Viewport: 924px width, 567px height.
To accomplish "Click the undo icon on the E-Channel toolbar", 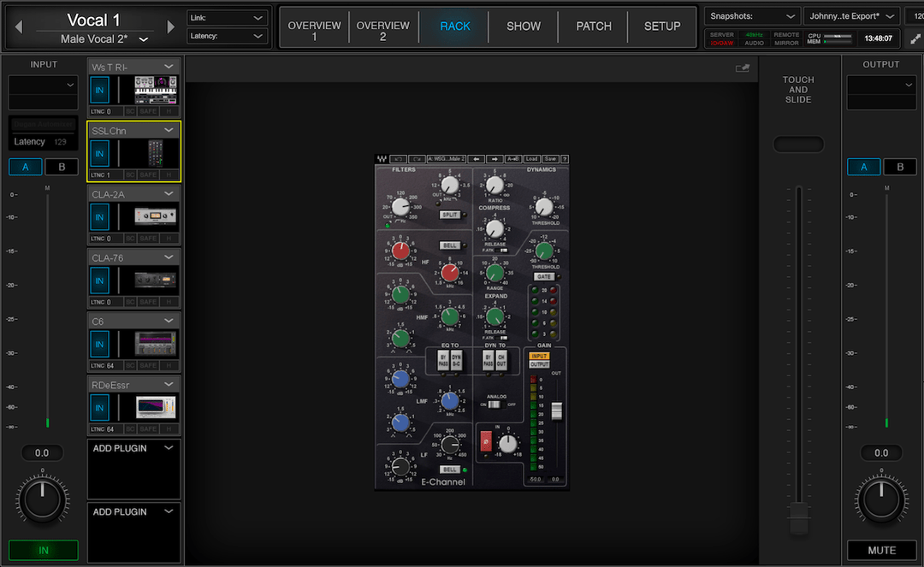I will 398,159.
